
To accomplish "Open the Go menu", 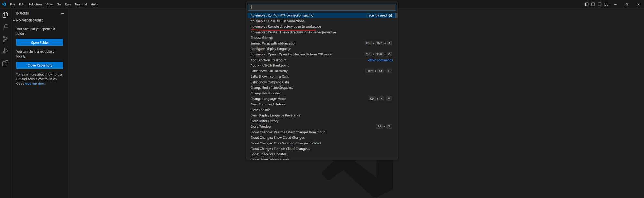I will pyautogui.click(x=59, y=4).
